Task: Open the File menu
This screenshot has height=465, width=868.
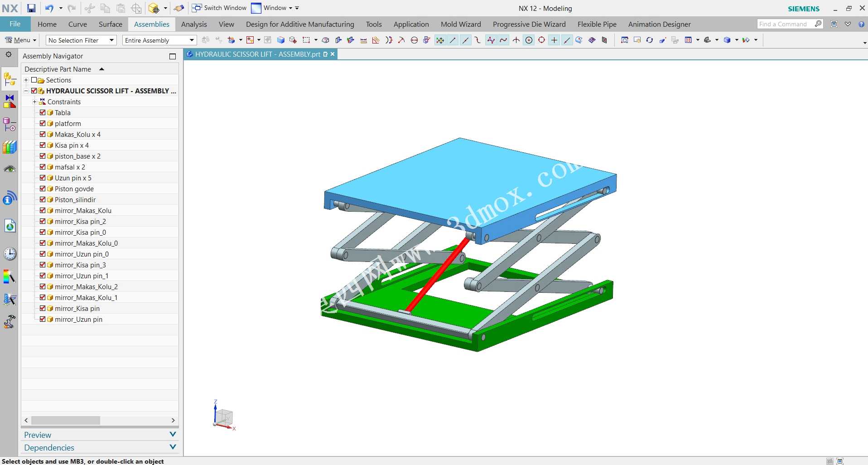Action: click(x=15, y=24)
